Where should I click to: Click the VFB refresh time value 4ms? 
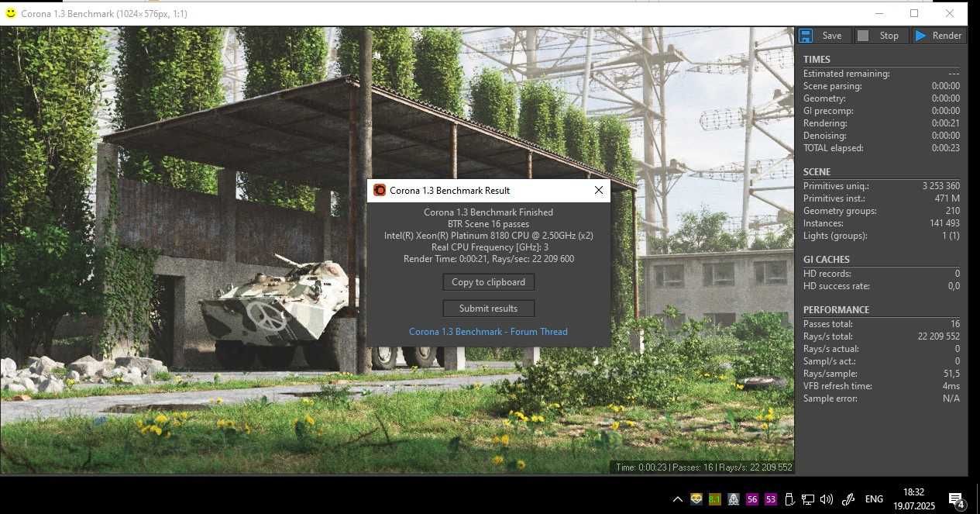[951, 386]
